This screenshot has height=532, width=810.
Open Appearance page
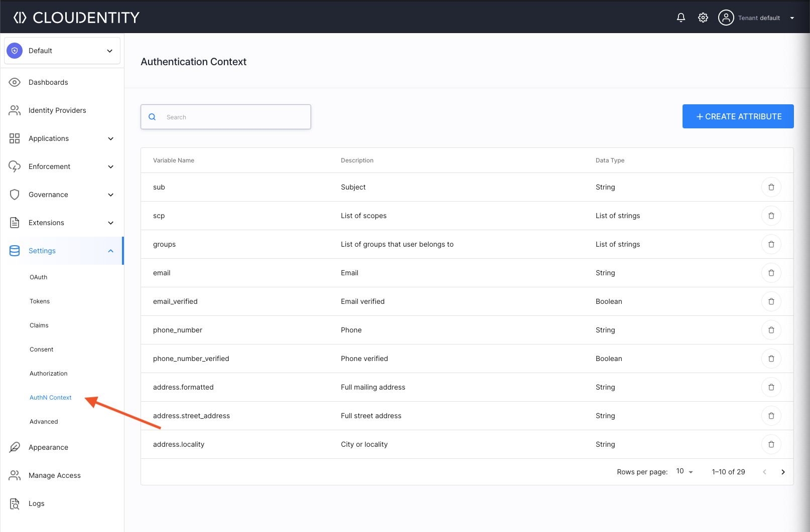(48, 447)
